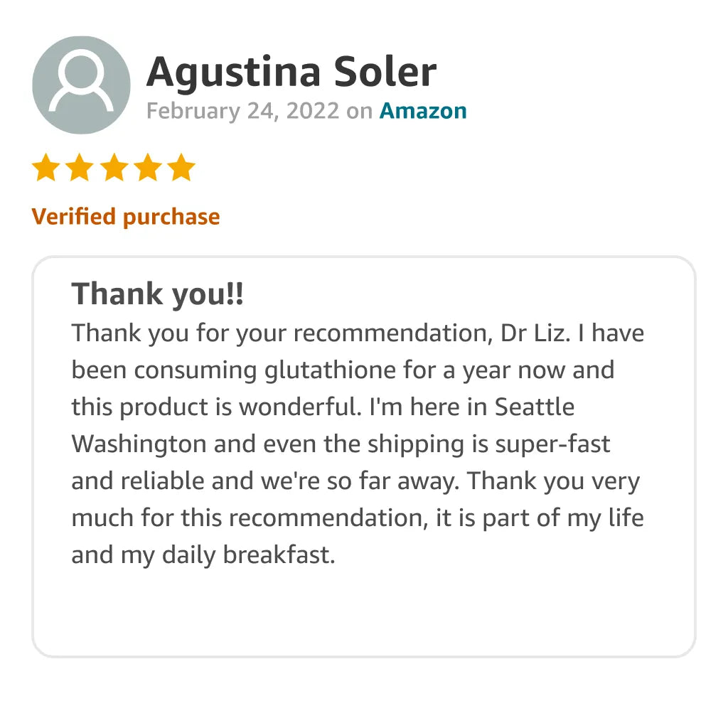Click the fifth gold rating star
Image resolution: width=728 pixels, height=728 pixels.
click(182, 168)
